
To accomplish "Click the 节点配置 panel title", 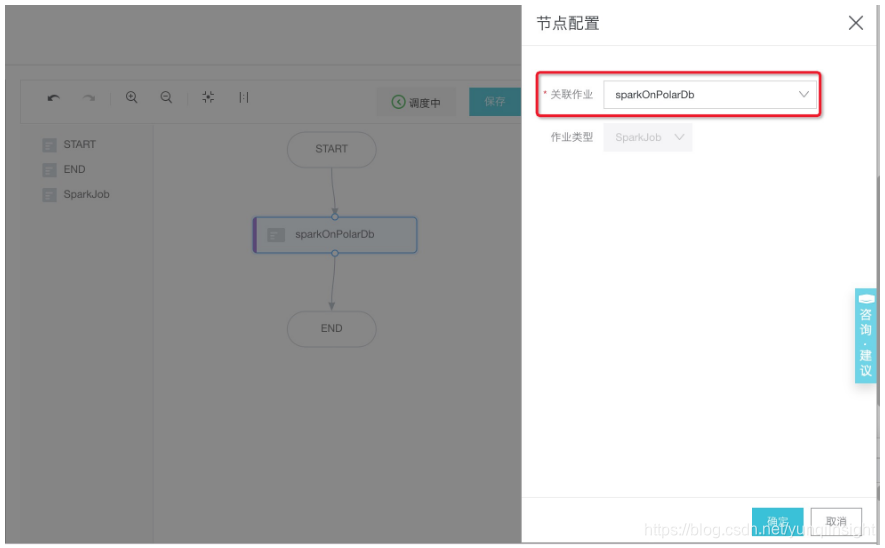I will (567, 24).
